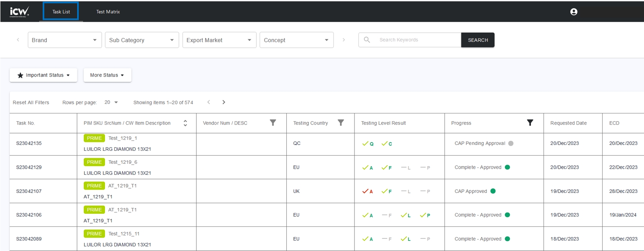This screenshot has width=644, height=251.
Task: Switch to the Test Matrix tab
Action: point(108,12)
